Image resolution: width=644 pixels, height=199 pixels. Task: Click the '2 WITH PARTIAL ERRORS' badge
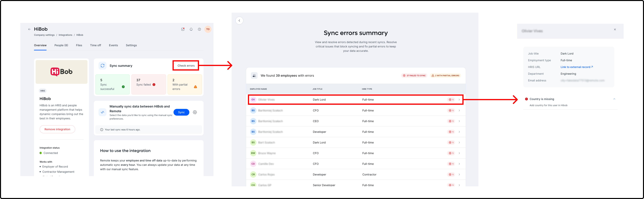coord(445,76)
